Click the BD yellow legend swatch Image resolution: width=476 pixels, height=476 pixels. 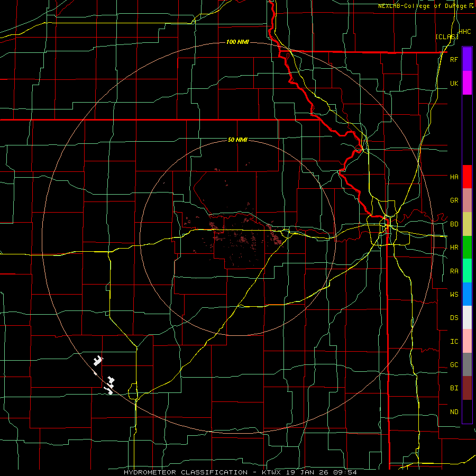(x=467, y=224)
